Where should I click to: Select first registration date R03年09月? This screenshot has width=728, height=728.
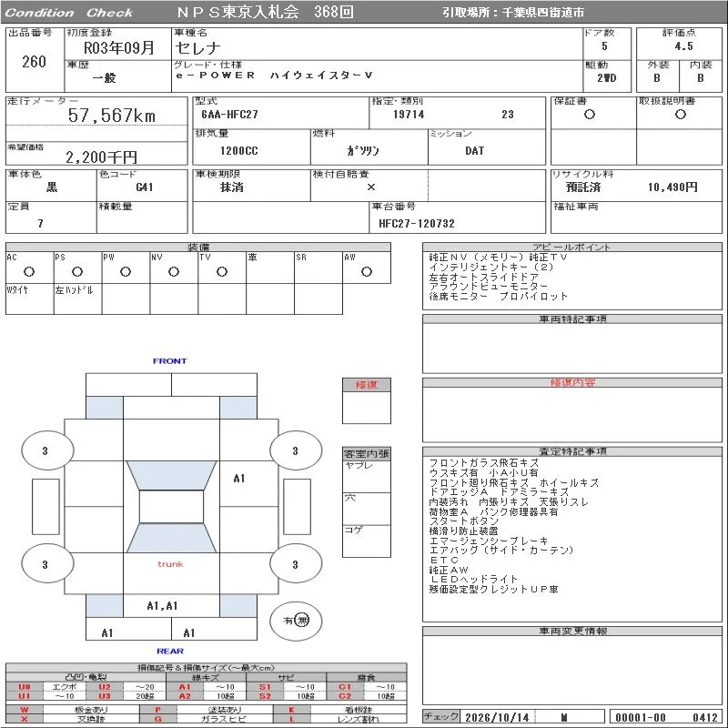[x=119, y=48]
